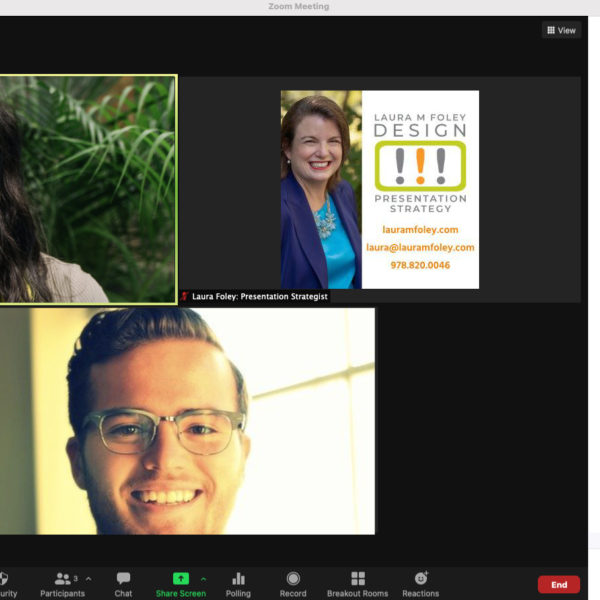Click the Zoom Meeting window title
This screenshot has height=600, width=600.
298,6
